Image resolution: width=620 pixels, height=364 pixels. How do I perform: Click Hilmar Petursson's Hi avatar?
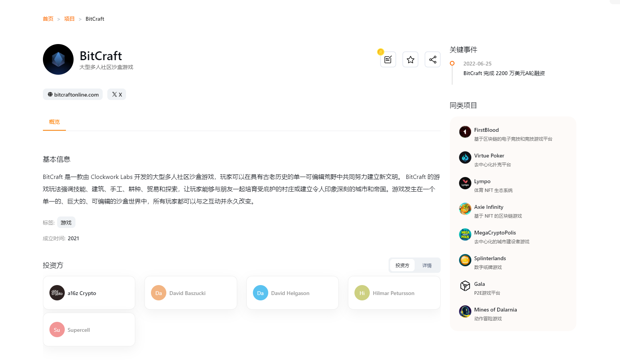362,293
